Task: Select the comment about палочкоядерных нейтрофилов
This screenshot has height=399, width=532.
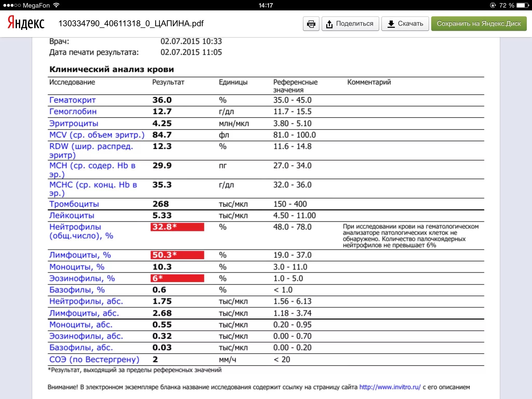Action: (411, 236)
